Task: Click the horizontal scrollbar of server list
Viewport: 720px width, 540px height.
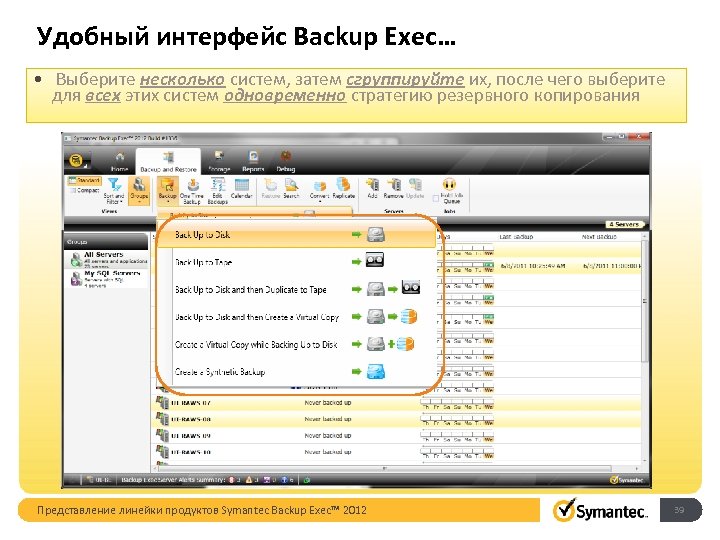Action: tap(384, 468)
